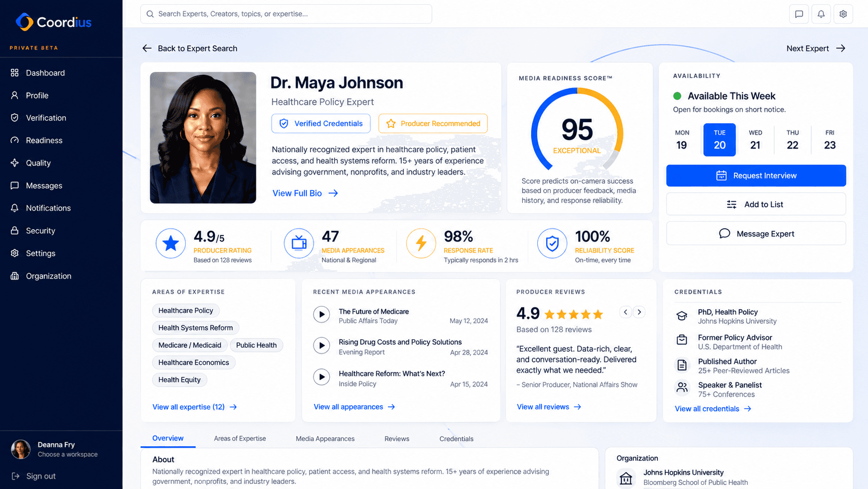Image resolution: width=868 pixels, height=489 pixels.
Task: Click the Speaker & Panelist people icon
Action: [x=682, y=388]
